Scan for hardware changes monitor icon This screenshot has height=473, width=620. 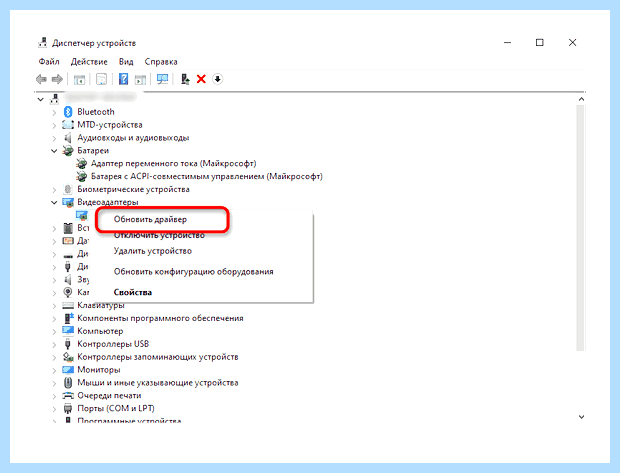[163, 79]
